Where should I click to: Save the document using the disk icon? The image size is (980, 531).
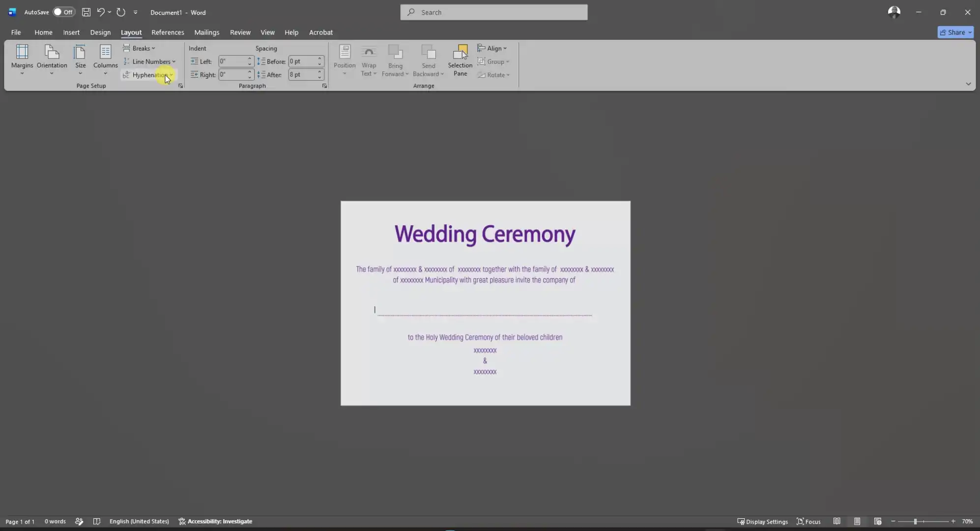coord(86,12)
